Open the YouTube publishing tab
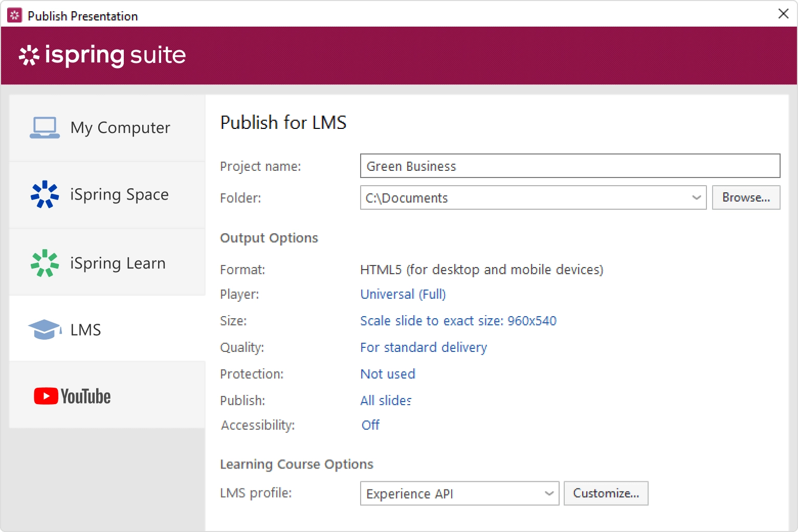This screenshot has width=798, height=532. (x=107, y=395)
